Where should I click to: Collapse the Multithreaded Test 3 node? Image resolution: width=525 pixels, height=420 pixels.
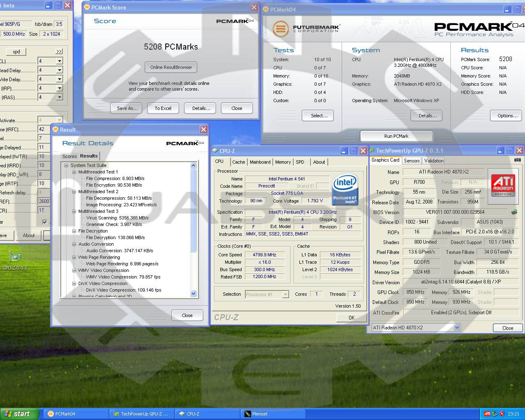(74, 211)
